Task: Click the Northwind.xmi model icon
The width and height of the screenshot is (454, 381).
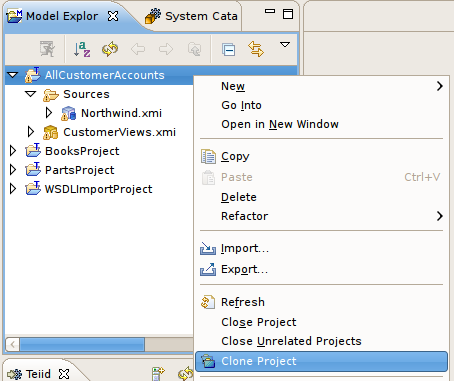Action: 69,113
